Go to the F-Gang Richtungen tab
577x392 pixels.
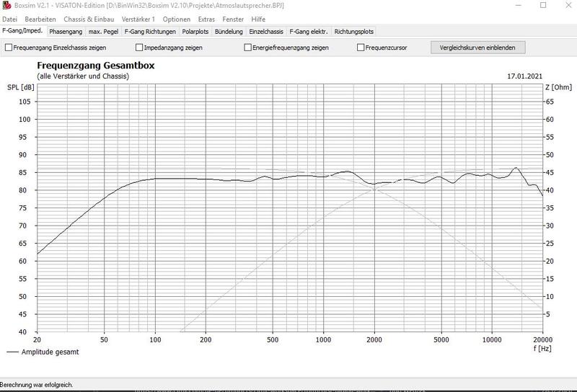[x=150, y=32]
